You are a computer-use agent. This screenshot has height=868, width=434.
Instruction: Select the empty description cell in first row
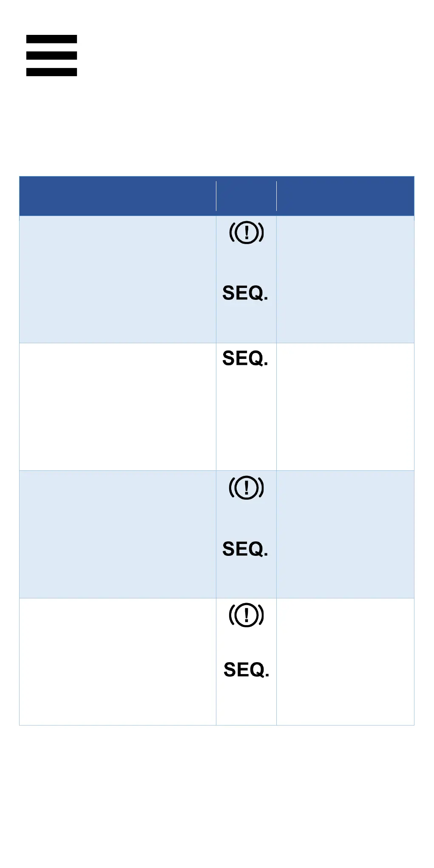click(118, 279)
